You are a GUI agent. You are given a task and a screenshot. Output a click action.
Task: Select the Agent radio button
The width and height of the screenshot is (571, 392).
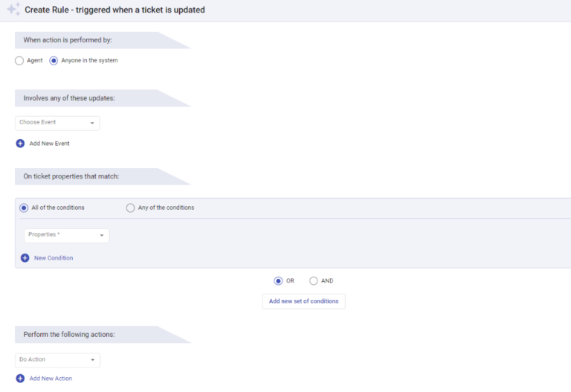point(19,61)
